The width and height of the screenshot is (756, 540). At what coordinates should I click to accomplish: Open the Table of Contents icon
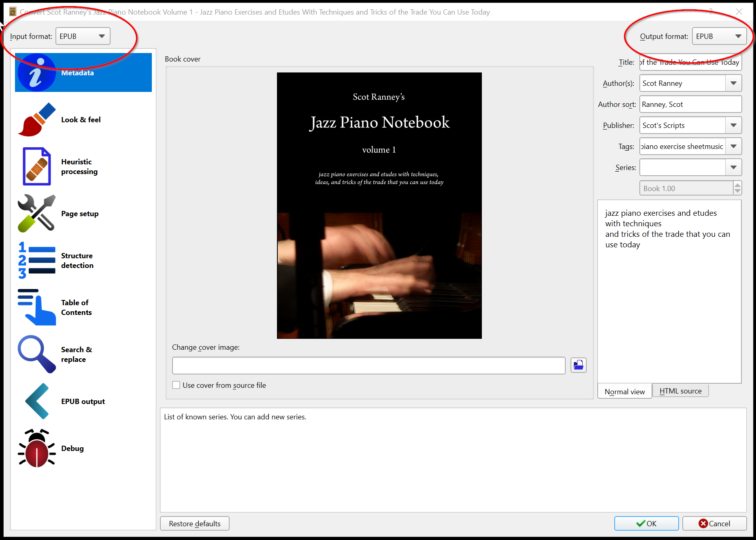click(x=36, y=307)
